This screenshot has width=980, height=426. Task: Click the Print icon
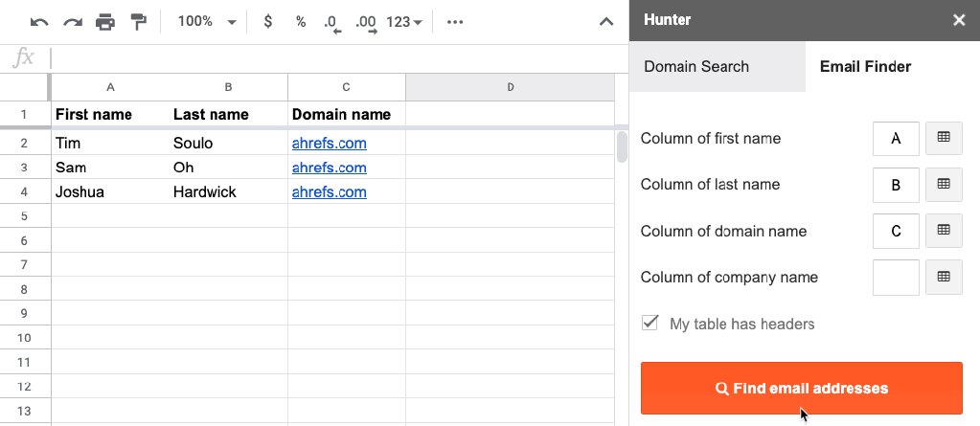tap(105, 21)
